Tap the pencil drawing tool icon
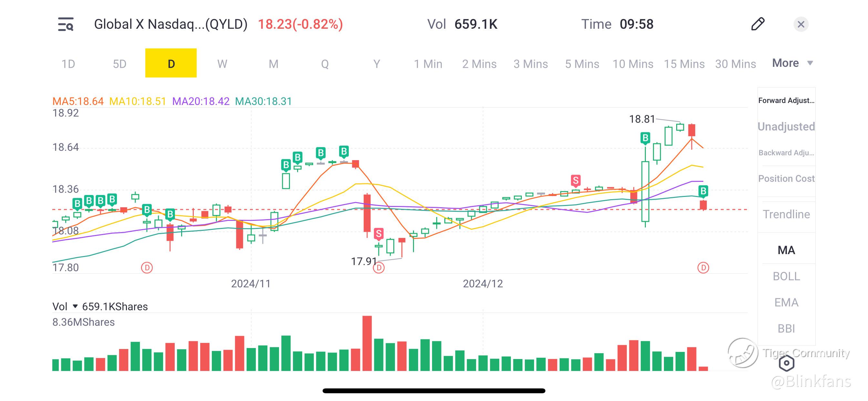Screen dimensions: 868x401 [758, 24]
